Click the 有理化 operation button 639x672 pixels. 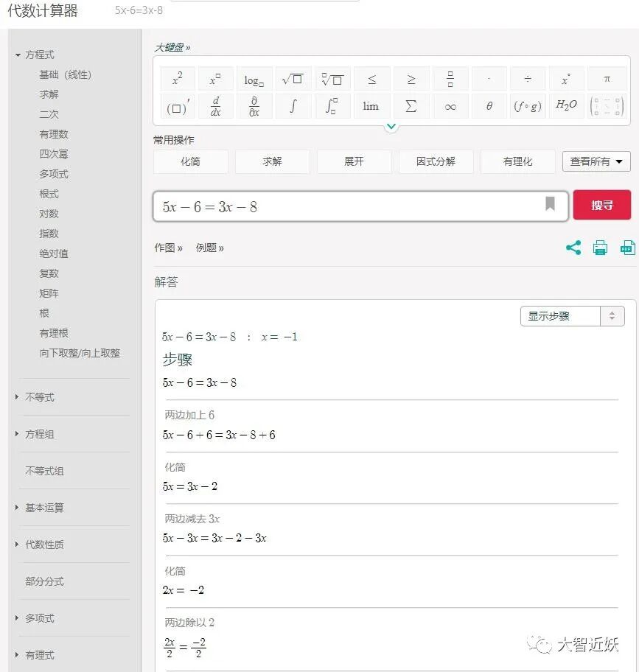coord(517,161)
